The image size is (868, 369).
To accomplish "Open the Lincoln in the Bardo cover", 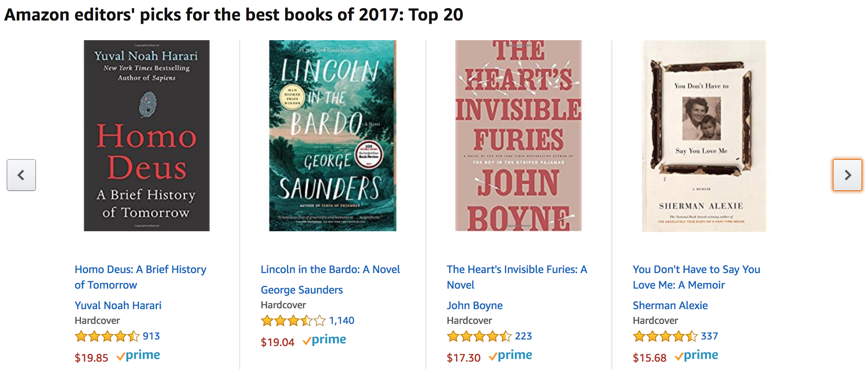I will click(x=333, y=136).
